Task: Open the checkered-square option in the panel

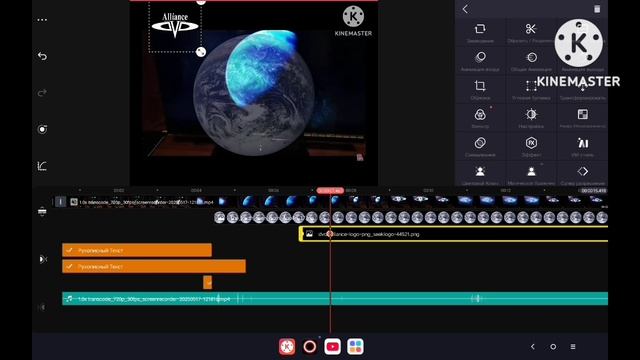Action: [582, 118]
